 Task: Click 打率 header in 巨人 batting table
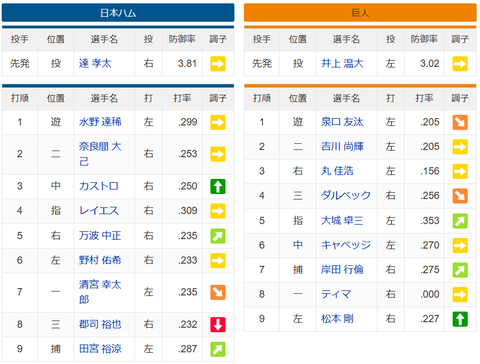point(424,98)
